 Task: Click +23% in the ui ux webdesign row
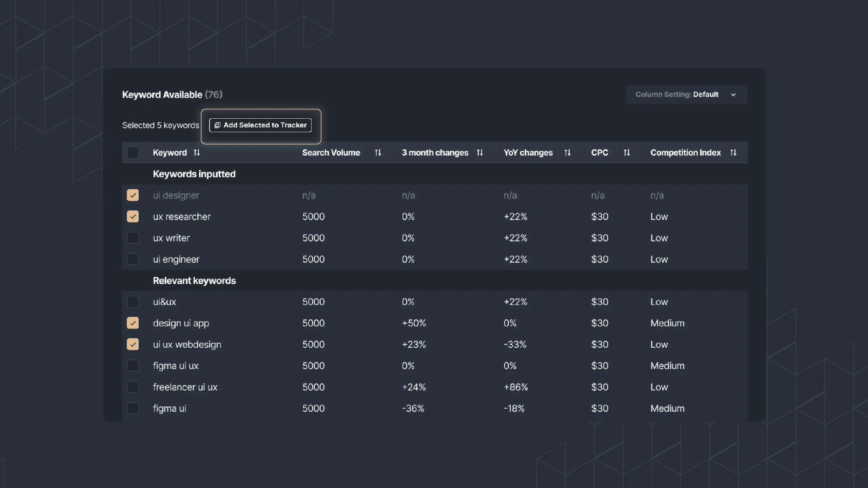pos(414,344)
